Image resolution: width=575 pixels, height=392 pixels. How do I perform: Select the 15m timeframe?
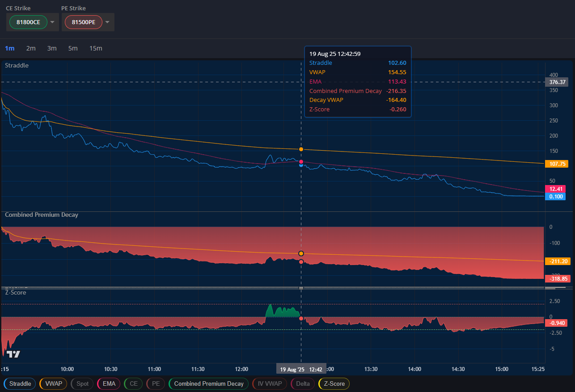(96, 48)
